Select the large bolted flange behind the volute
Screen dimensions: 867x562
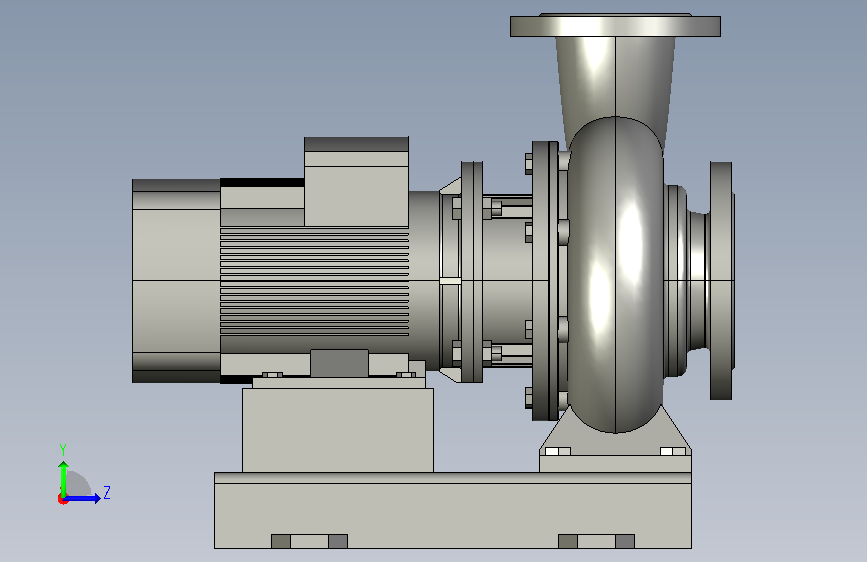545,280
